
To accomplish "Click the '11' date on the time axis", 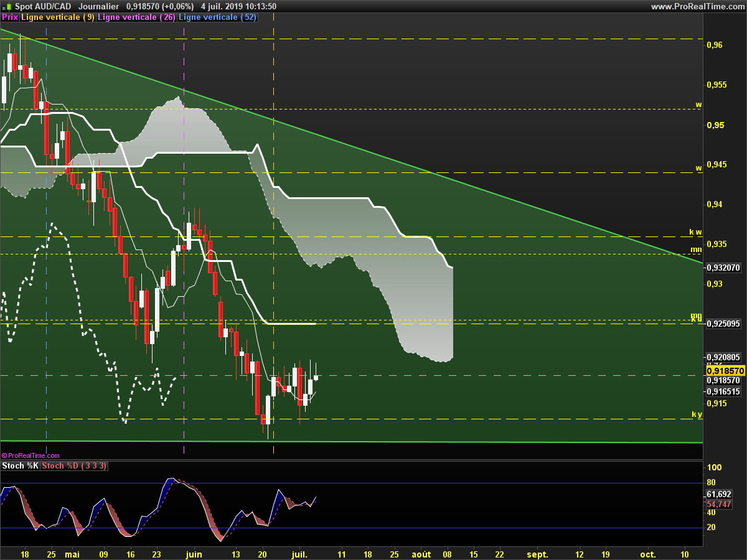I will (342, 554).
